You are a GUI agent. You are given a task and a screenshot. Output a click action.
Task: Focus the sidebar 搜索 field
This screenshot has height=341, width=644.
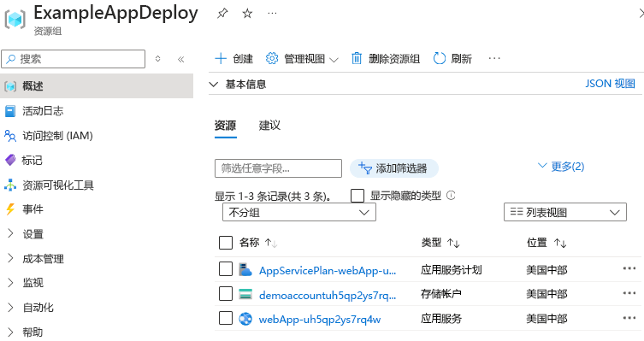(73, 59)
